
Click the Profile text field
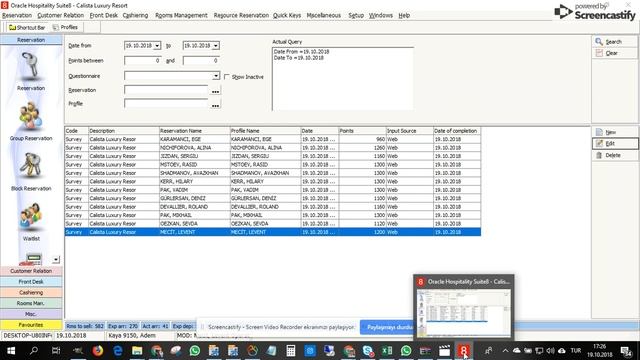[167, 104]
